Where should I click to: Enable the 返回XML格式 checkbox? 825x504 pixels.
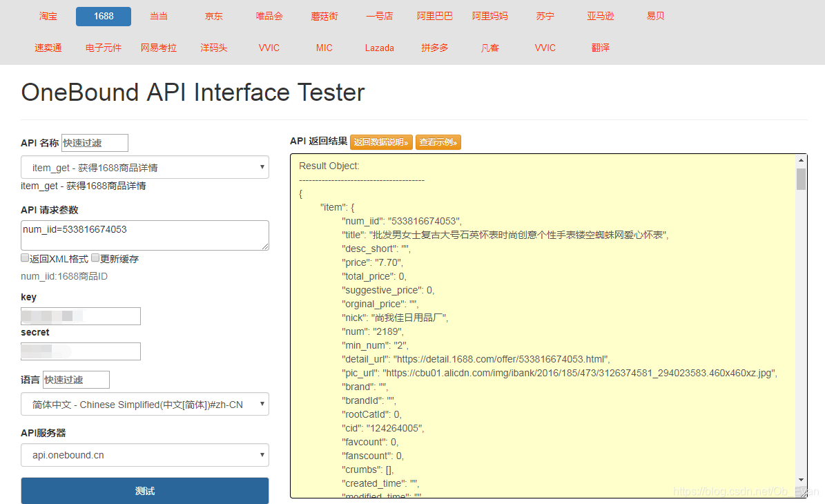coord(25,258)
